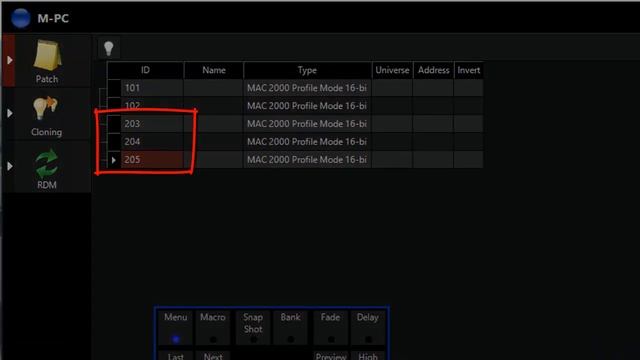The height and width of the screenshot is (360, 640).
Task: Click the Type cell of fixture 204
Action: pyautogui.click(x=307, y=142)
